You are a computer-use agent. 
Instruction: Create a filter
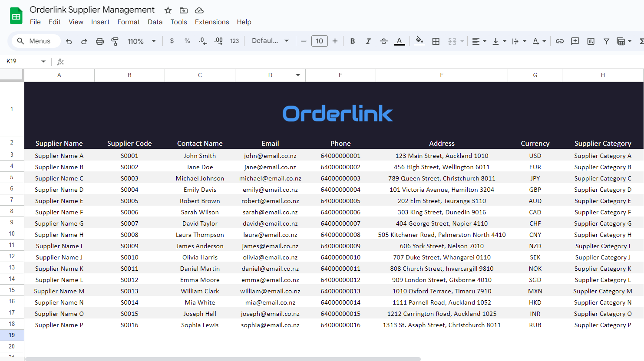(x=607, y=41)
